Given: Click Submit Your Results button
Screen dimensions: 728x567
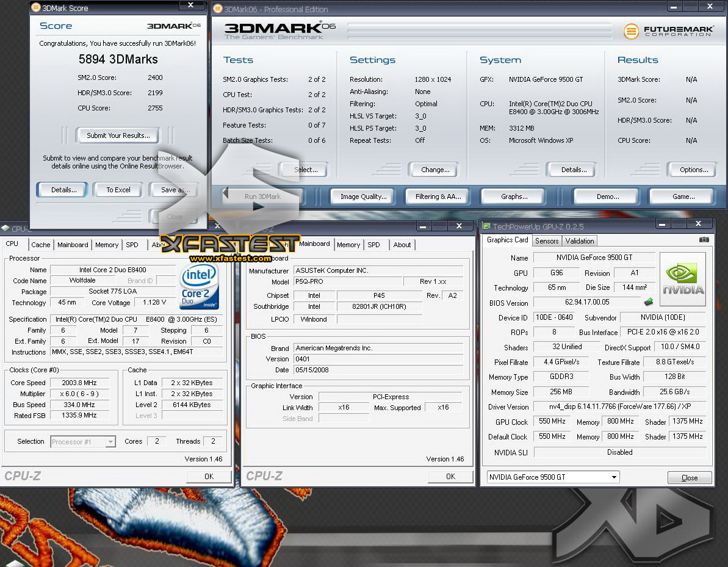Looking at the screenshot, I should point(118,135).
